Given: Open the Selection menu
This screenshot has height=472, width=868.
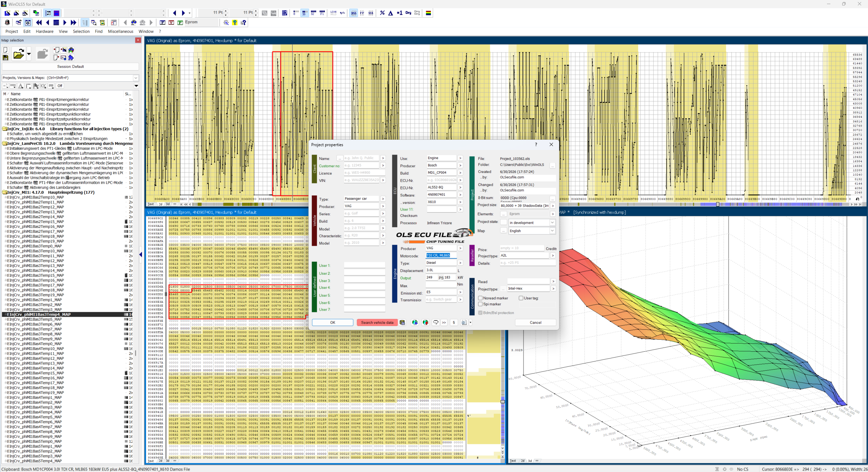Looking at the screenshot, I should [81, 31].
